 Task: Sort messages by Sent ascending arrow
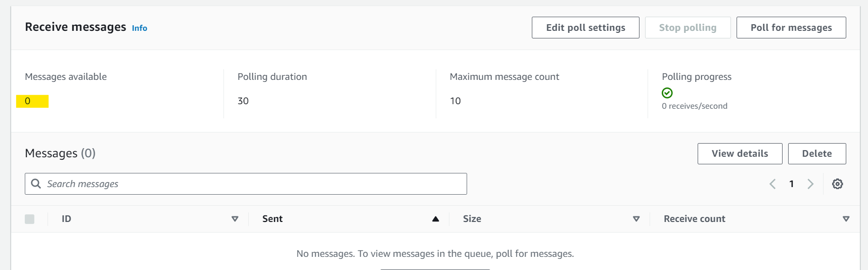coord(435,219)
